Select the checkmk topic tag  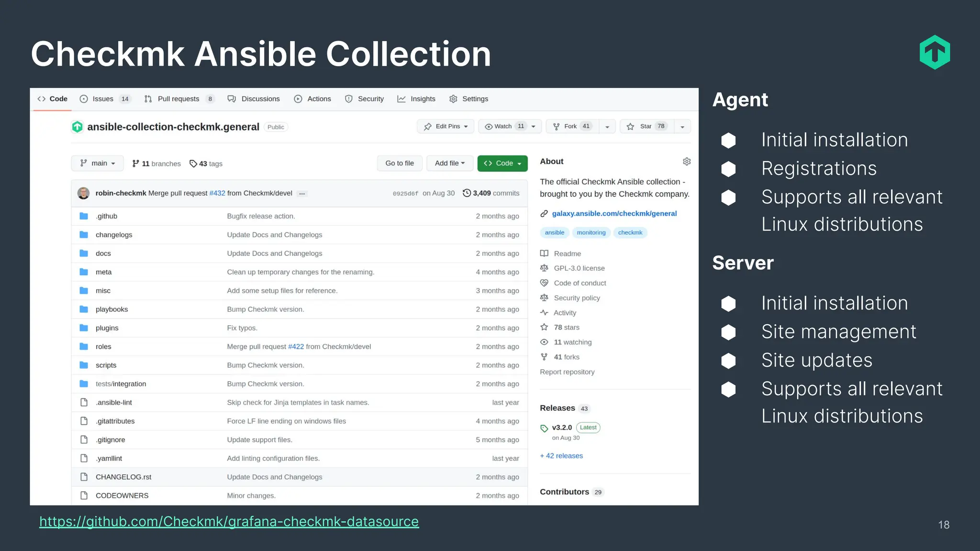[630, 233]
